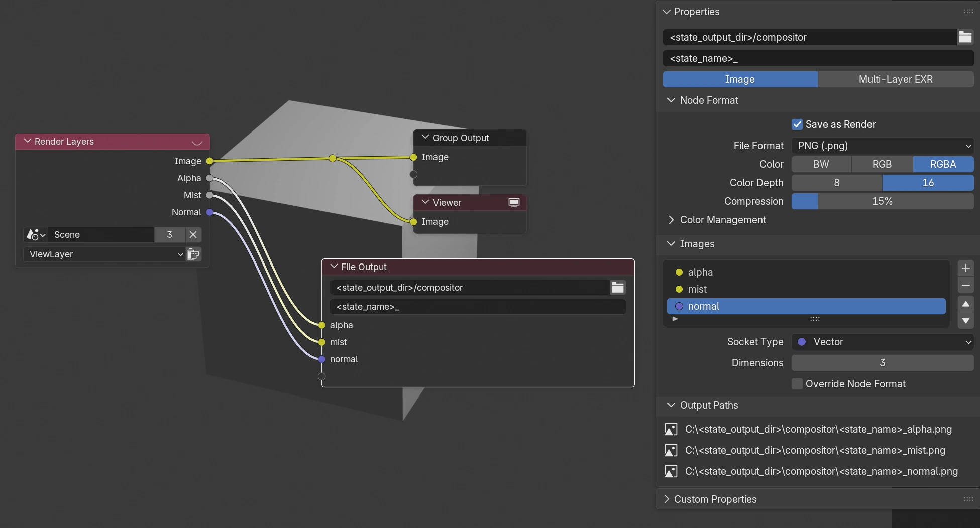Select the Image output mode tab
The width and height of the screenshot is (980, 528).
coord(739,79)
